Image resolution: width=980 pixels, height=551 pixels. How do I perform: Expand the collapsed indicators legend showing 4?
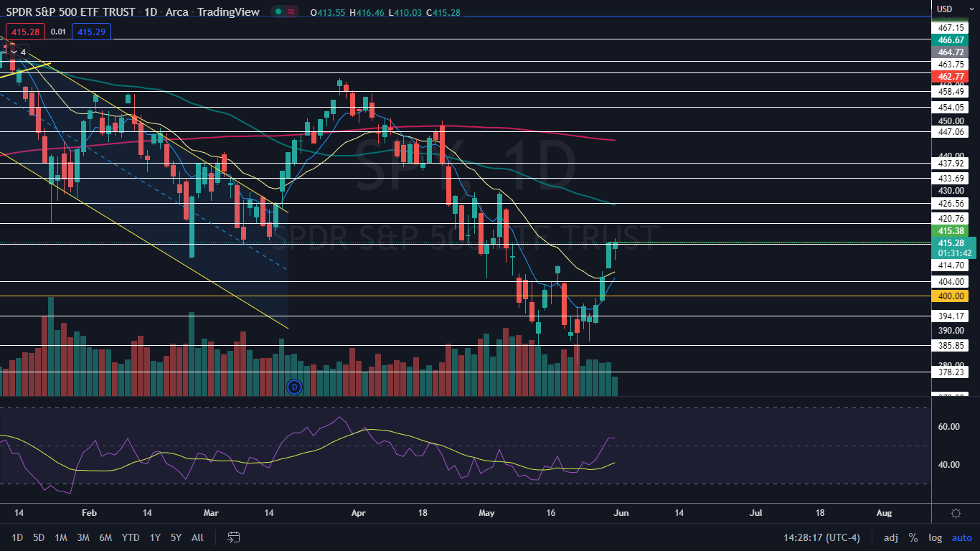pyautogui.click(x=18, y=52)
